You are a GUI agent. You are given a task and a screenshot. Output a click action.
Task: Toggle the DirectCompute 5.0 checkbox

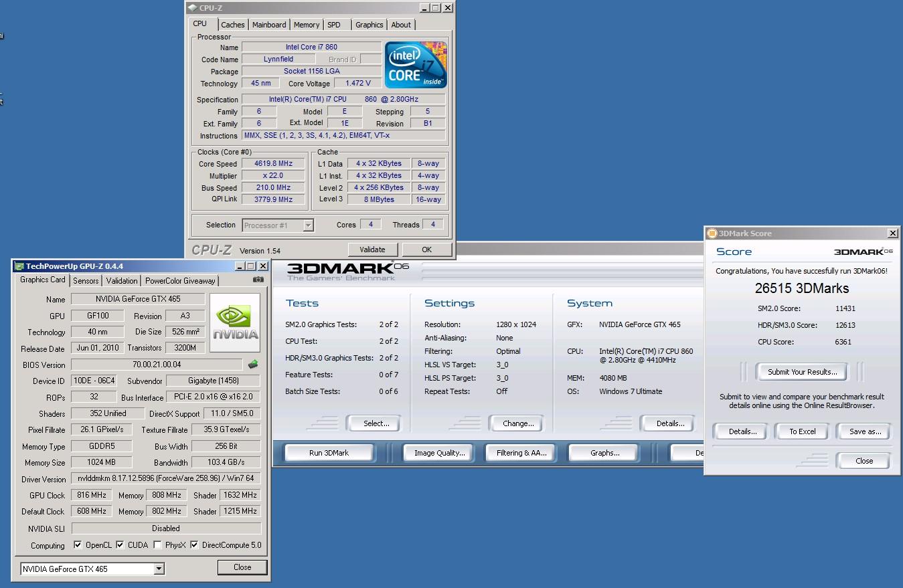194,545
